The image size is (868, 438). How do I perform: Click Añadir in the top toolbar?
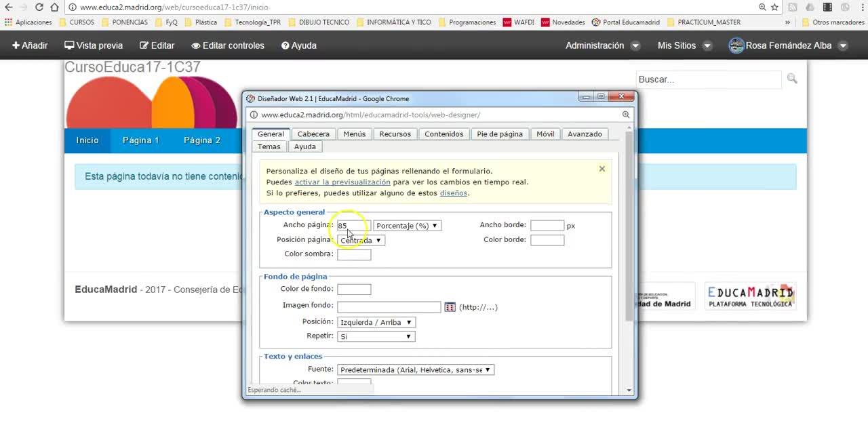(30, 45)
